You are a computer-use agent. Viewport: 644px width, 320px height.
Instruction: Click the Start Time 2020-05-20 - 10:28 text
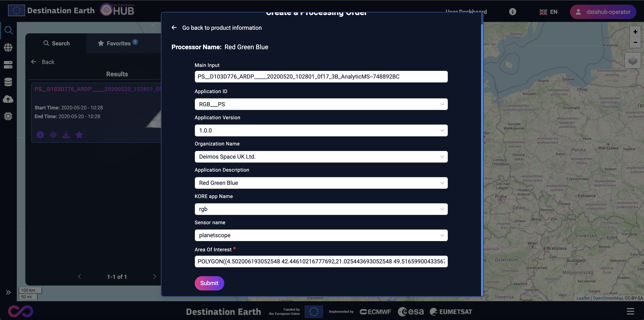click(x=69, y=108)
